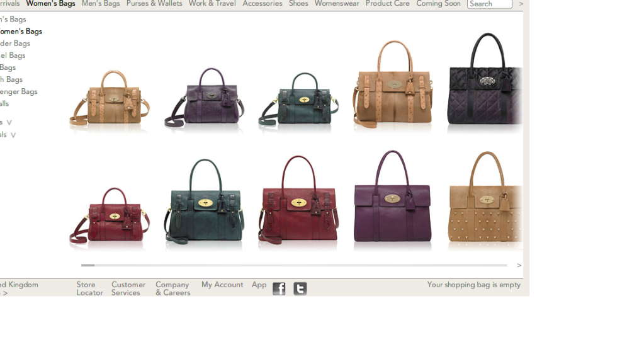The image size is (644, 349).
Task: Expand the second collapsed sidebar chevron
Action: tap(13, 135)
